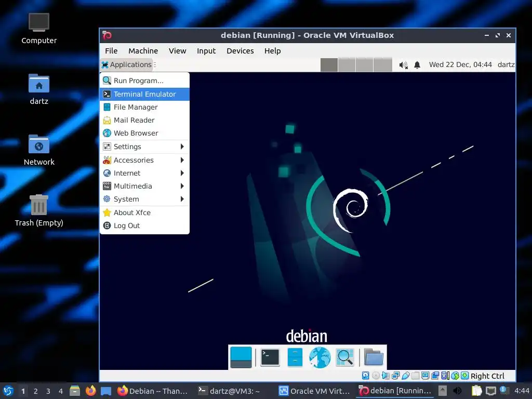
Task: Open host clipboard manager tray icon
Action: (x=476, y=391)
